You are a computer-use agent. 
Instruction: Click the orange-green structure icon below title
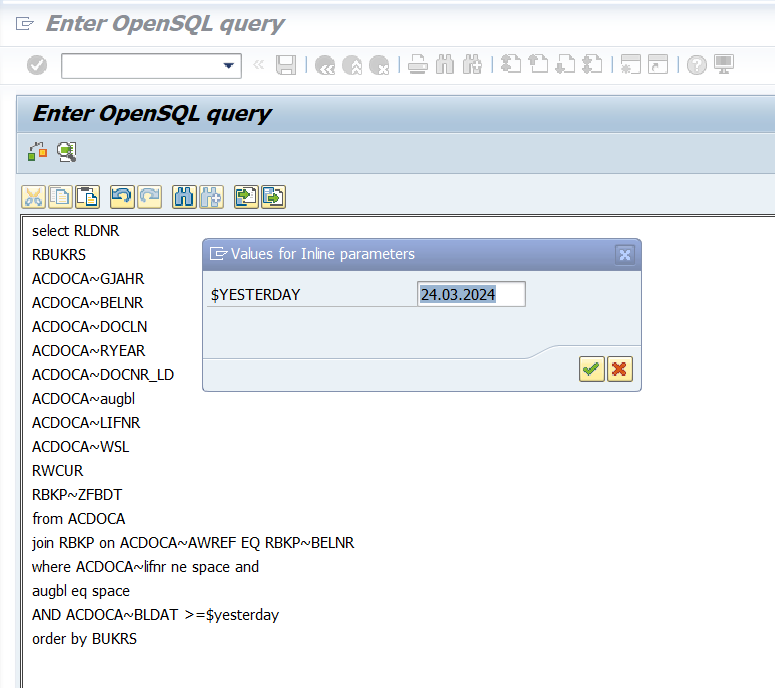click(37, 152)
